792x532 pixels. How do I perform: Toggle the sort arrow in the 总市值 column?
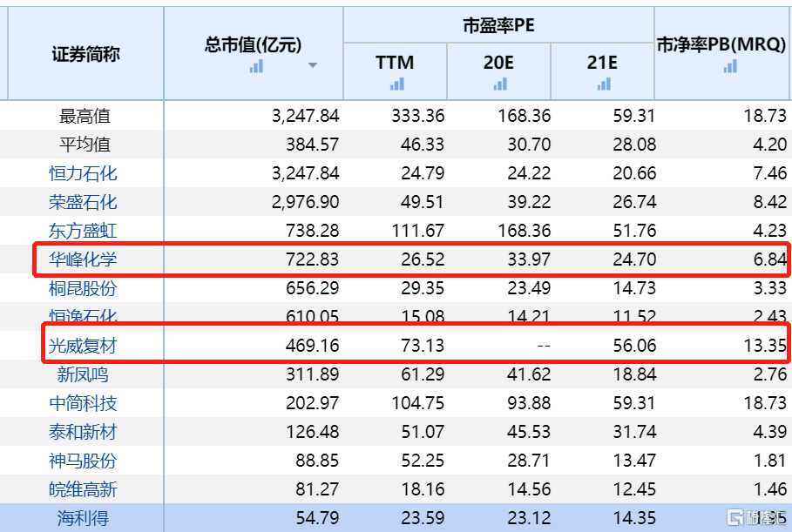click(313, 65)
